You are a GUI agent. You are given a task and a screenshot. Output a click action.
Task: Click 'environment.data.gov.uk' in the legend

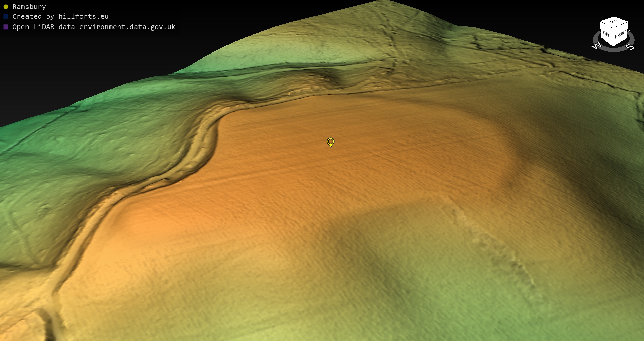[127, 27]
